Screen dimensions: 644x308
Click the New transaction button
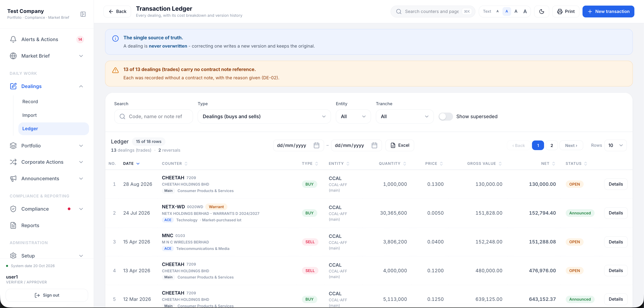(608, 11)
